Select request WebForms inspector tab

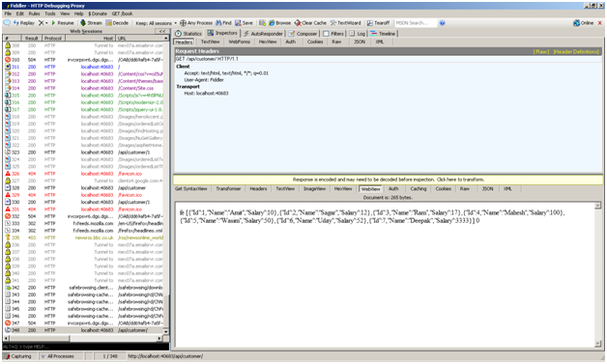pos(240,42)
